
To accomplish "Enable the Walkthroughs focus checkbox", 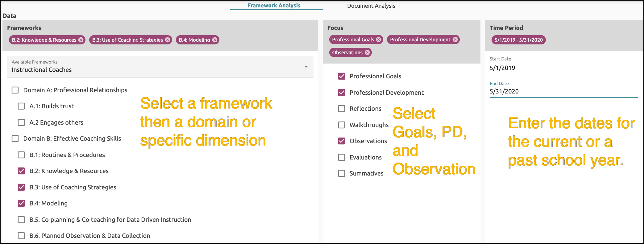I will (x=342, y=125).
